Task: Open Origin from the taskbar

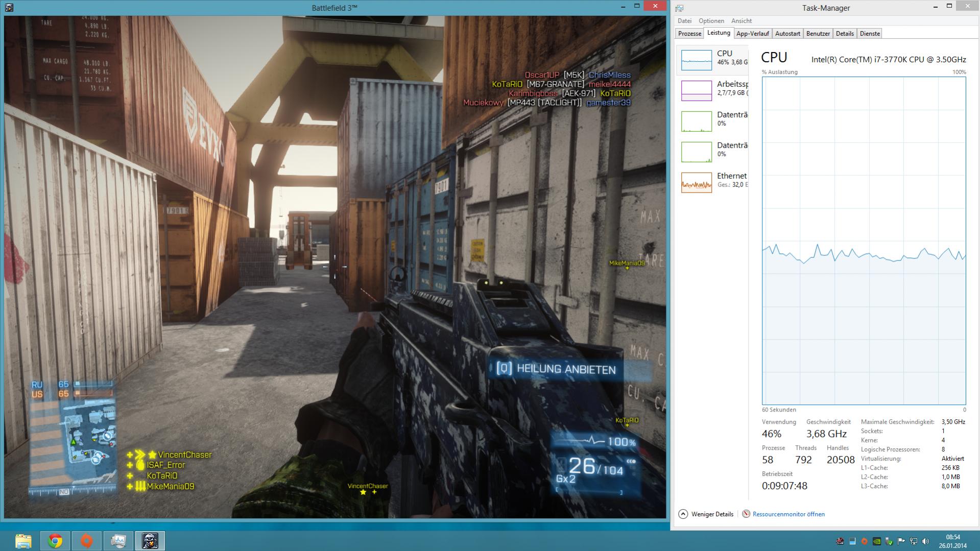Action: coord(87,540)
